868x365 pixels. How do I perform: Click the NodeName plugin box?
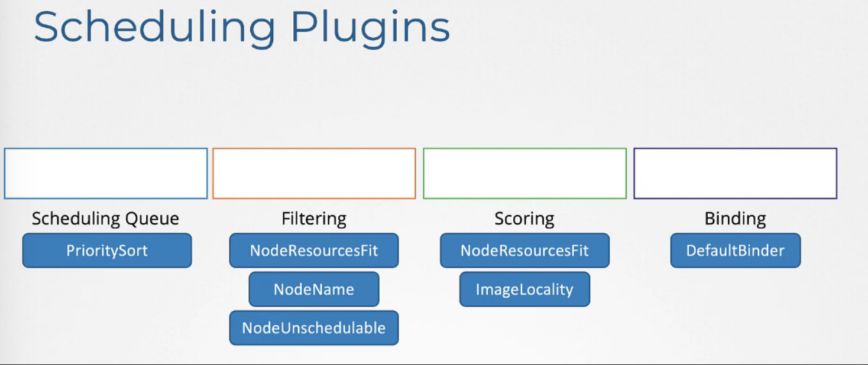[314, 289]
